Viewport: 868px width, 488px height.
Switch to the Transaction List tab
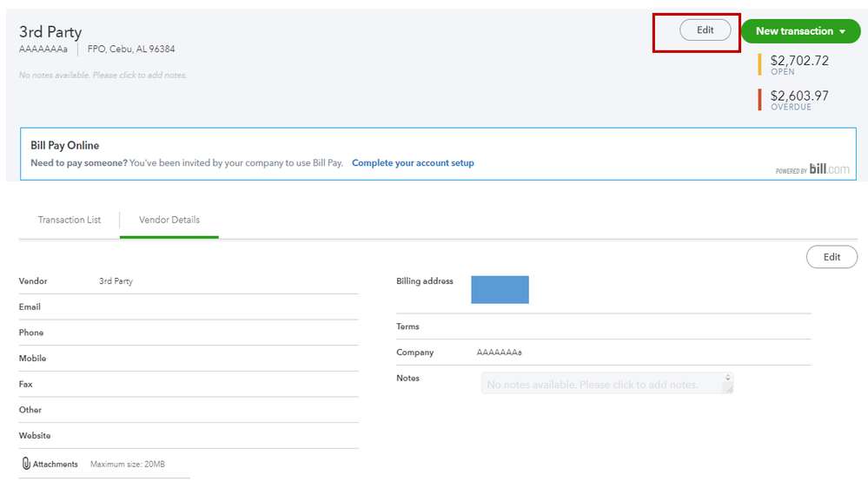point(70,220)
